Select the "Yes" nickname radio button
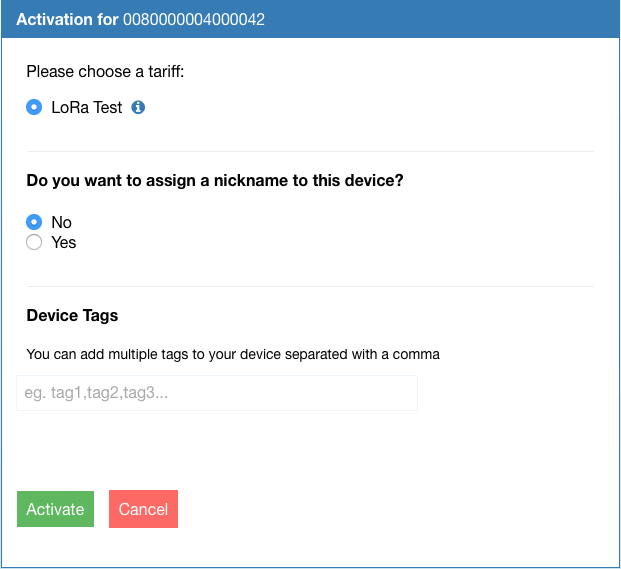621x569 pixels. coord(34,242)
